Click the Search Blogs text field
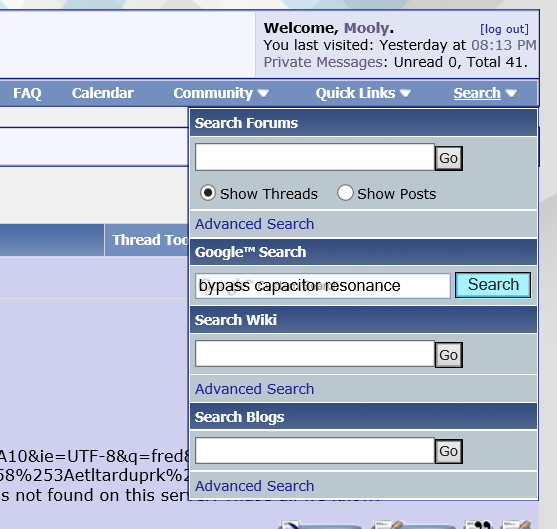 tap(315, 450)
